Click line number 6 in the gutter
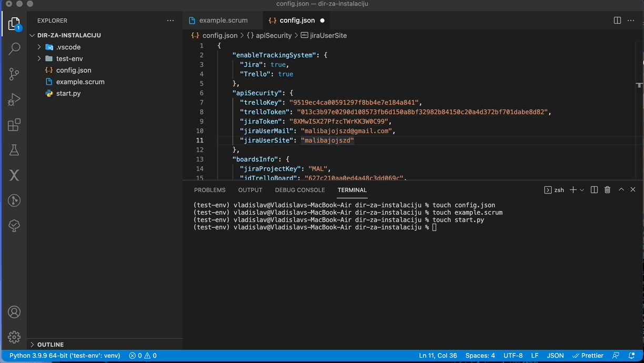 [x=202, y=93]
